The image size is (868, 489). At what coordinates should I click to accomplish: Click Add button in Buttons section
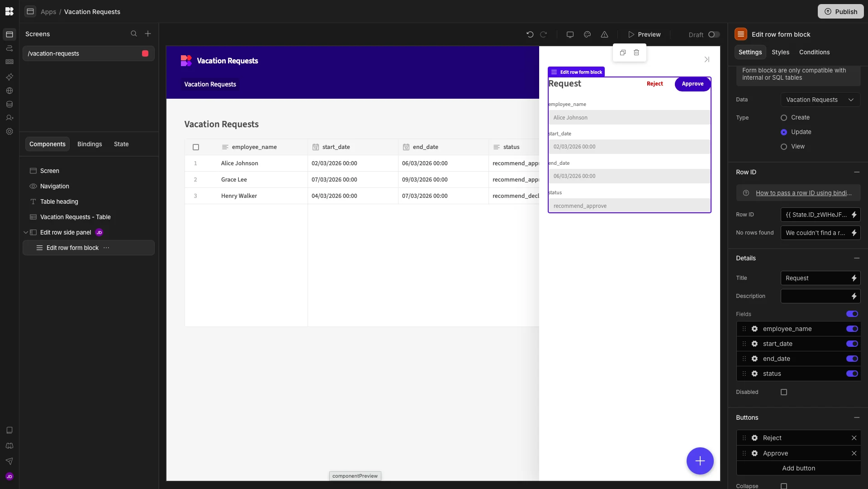coord(798,468)
